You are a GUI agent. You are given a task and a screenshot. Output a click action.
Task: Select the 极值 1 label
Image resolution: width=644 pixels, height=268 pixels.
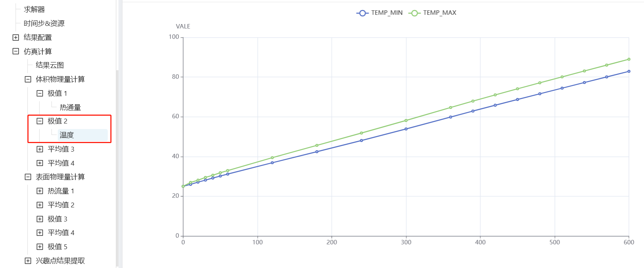point(57,93)
